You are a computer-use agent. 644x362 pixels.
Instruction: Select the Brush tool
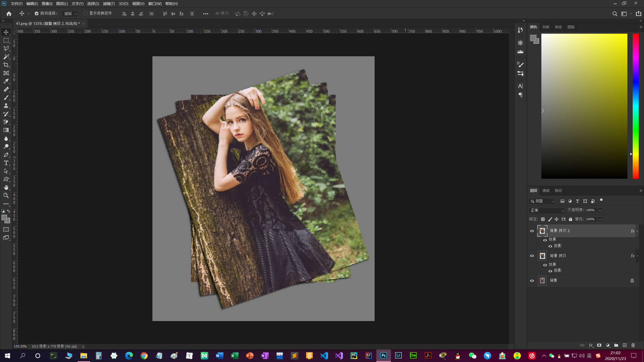coord(6,98)
